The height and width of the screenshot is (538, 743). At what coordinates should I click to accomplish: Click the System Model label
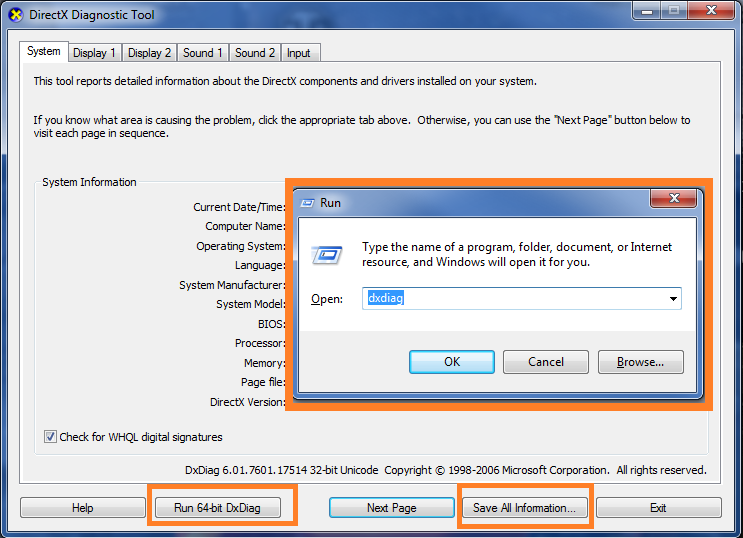(x=251, y=304)
